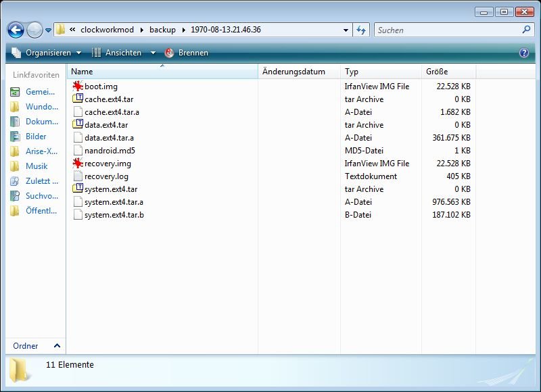Select the cache.ext4.tar.a file

[x=112, y=112]
